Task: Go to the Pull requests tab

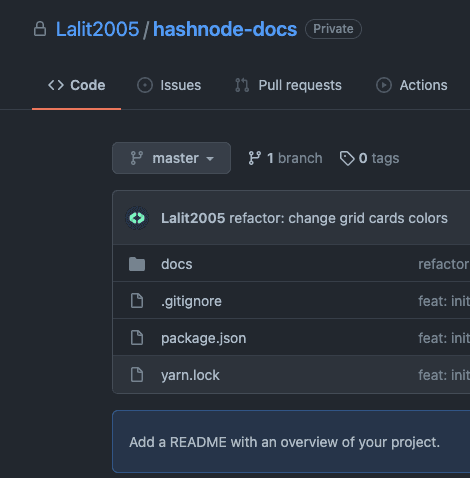Action: click(288, 85)
